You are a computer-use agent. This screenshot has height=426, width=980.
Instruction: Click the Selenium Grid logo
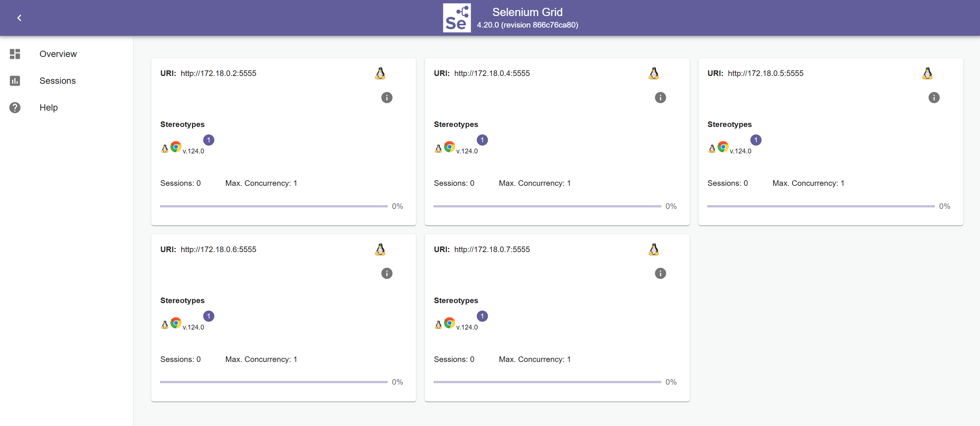click(457, 18)
